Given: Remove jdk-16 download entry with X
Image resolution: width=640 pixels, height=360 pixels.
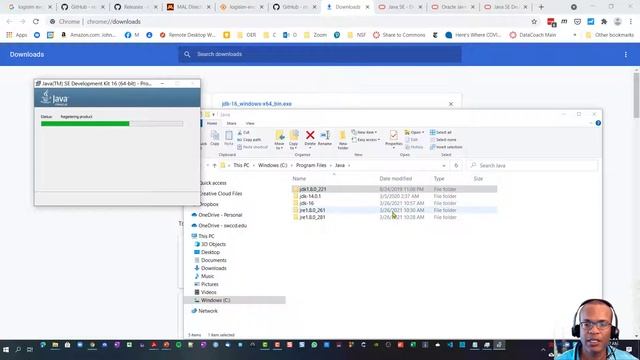Looking at the screenshot, I should click(451, 104).
